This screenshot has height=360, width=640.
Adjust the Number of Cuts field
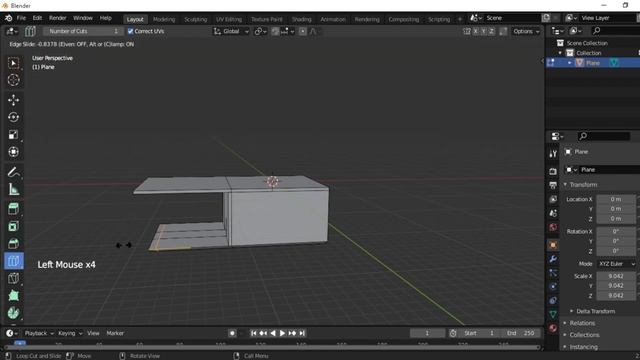[x=83, y=31]
